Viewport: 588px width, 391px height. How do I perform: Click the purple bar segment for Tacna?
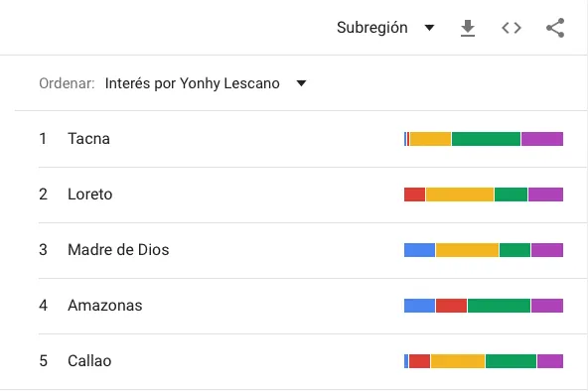click(x=542, y=139)
